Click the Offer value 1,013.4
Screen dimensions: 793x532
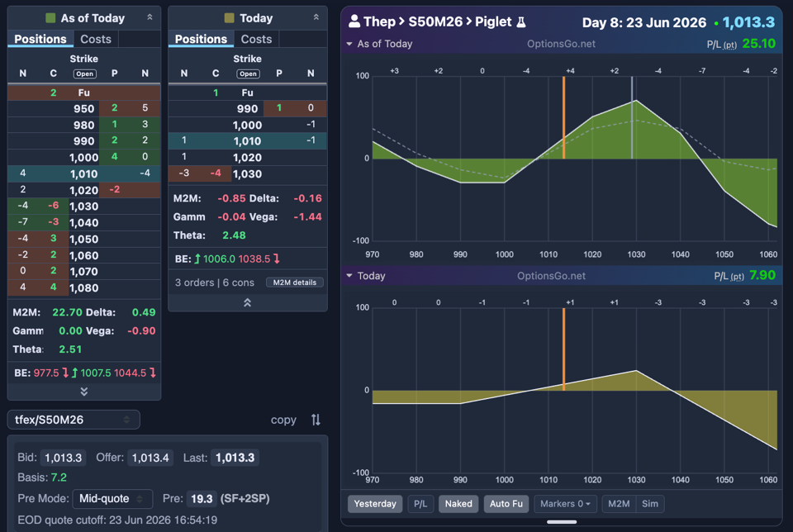point(150,458)
